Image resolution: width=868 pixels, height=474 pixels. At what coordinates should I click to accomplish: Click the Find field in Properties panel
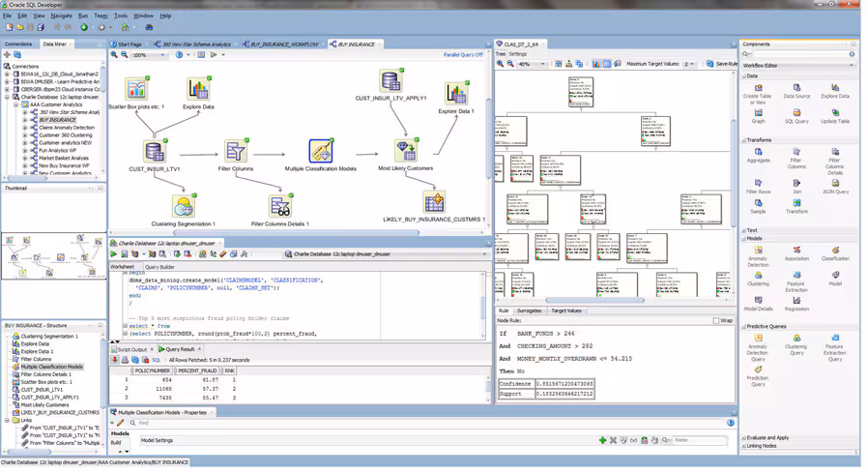click(x=431, y=423)
